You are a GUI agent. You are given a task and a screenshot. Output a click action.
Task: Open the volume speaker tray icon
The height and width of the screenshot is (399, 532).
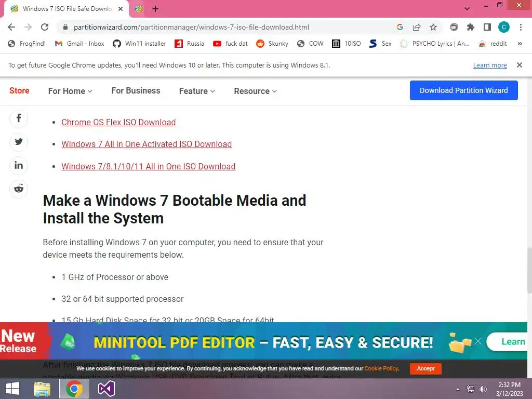[x=483, y=389]
